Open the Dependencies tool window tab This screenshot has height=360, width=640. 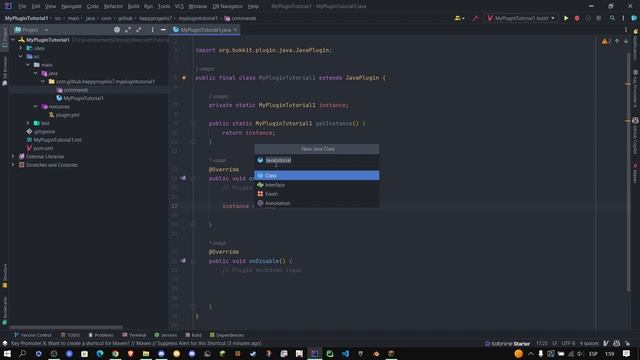click(227, 335)
